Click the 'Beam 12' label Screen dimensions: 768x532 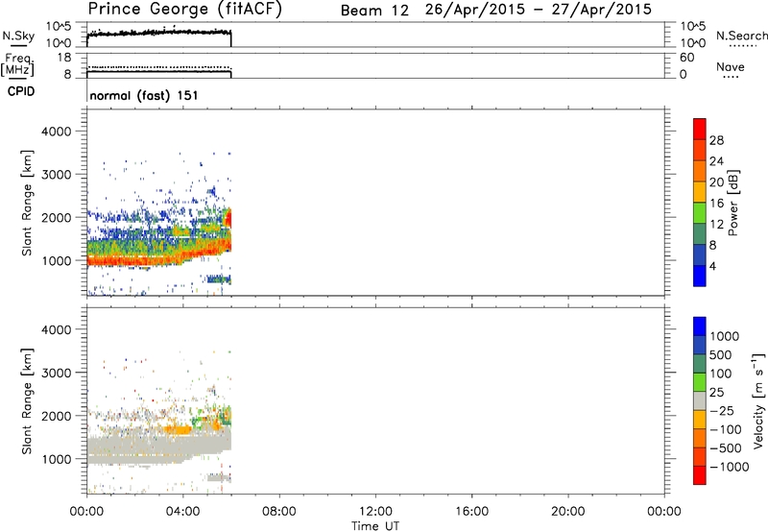click(x=374, y=11)
